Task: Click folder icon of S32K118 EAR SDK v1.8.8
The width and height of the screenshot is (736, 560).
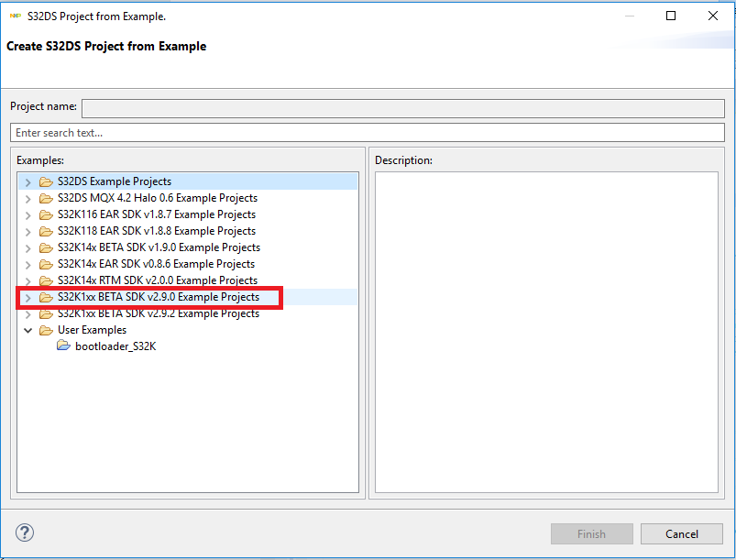Action: (x=46, y=231)
